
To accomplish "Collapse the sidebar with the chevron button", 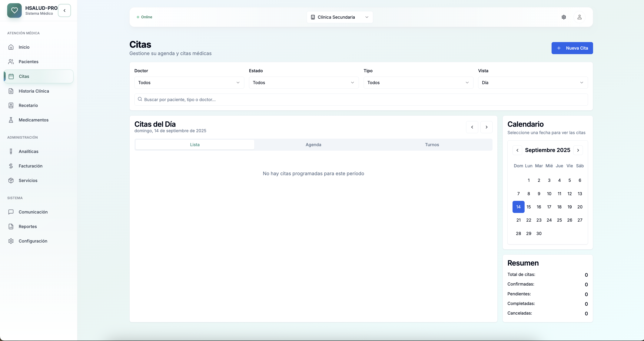I will point(65,11).
